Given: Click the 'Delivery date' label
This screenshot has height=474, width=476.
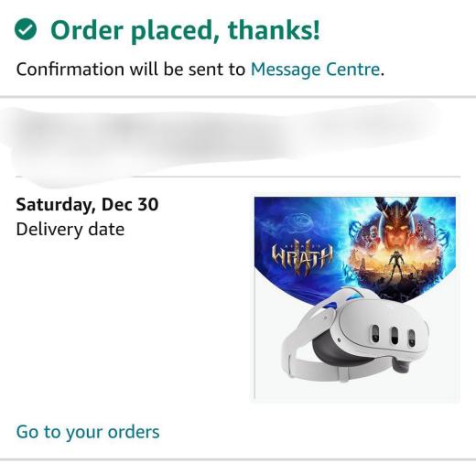Looking at the screenshot, I should [70, 230].
